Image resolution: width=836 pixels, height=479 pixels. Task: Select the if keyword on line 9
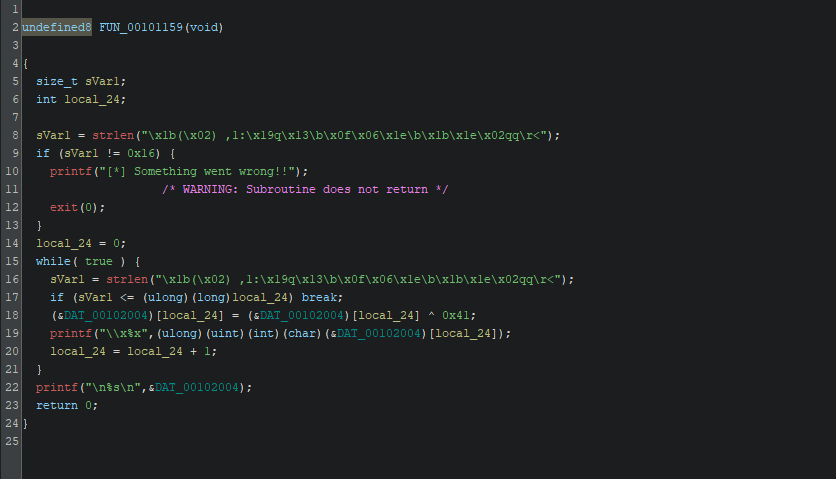coord(42,153)
